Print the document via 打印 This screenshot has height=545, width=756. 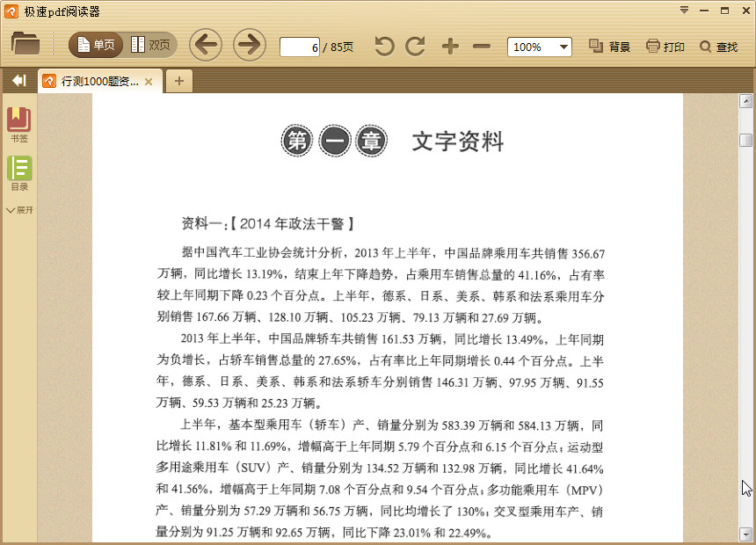tap(665, 47)
